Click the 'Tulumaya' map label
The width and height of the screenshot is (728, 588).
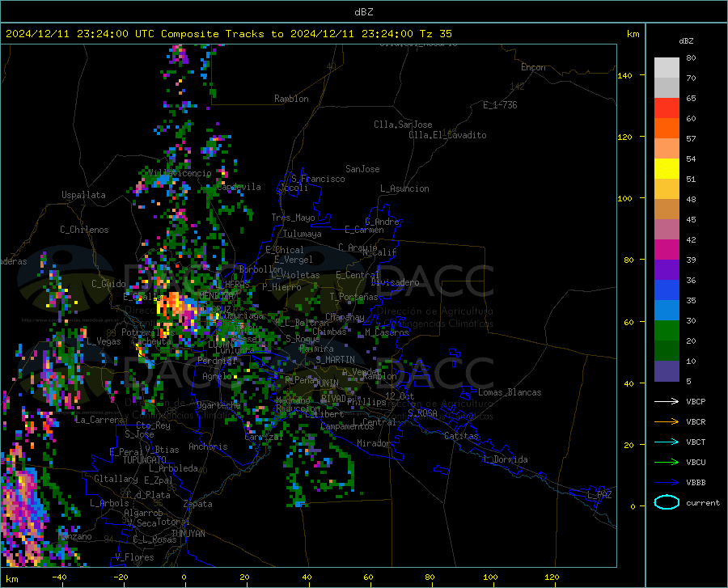point(302,234)
